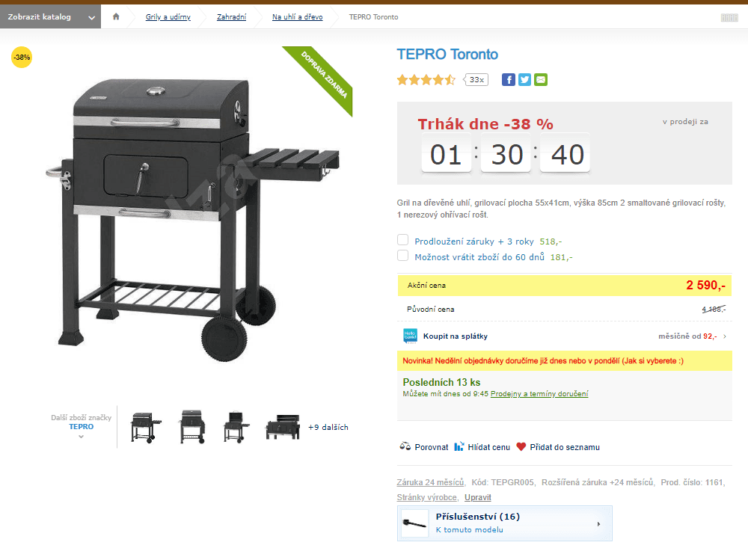The height and width of the screenshot is (560, 748).
Task: Click the home icon in breadcrumb
Action: (x=116, y=16)
